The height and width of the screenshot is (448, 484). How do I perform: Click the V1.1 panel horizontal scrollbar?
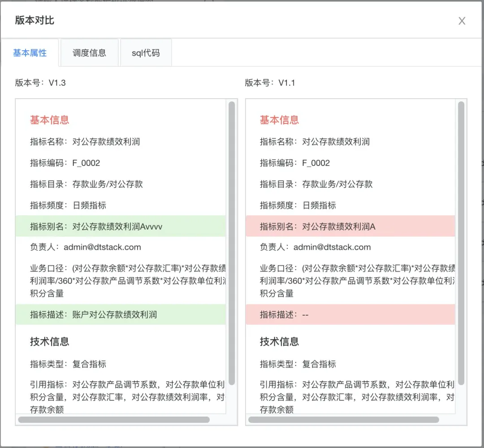343,420
